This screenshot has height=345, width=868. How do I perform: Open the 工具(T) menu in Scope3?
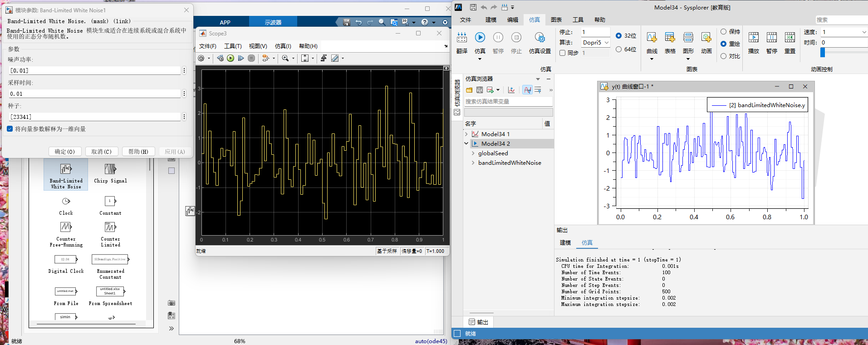pos(233,46)
